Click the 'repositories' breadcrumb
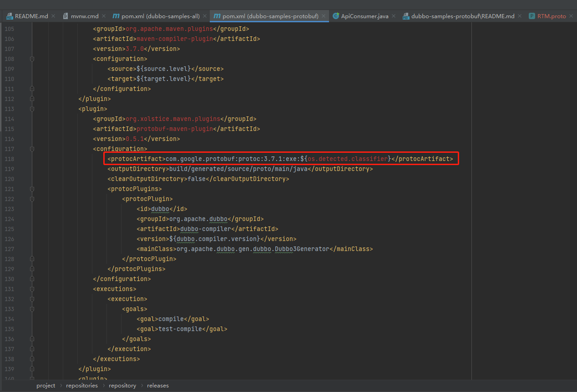The height and width of the screenshot is (392, 577). coord(82,386)
